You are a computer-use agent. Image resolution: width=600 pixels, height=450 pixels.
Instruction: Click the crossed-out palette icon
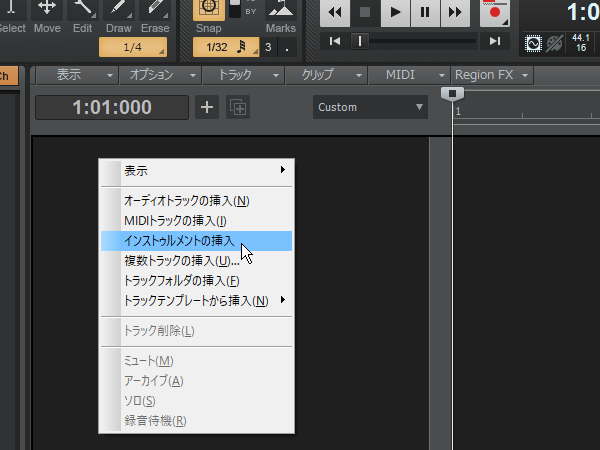click(554, 43)
